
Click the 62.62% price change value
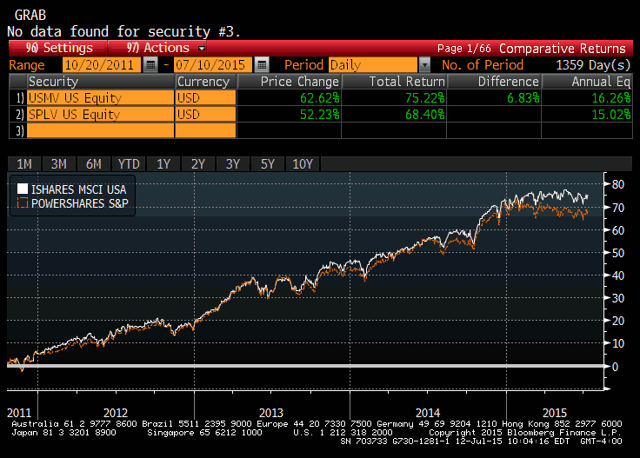pos(320,98)
